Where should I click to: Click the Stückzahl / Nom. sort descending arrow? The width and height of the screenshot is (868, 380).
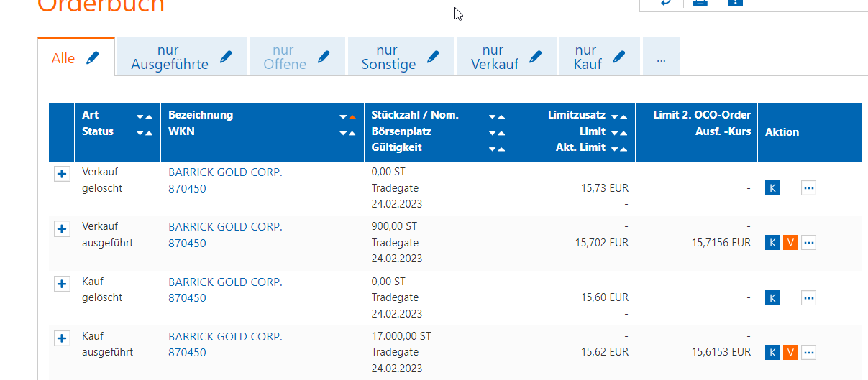pos(493,116)
